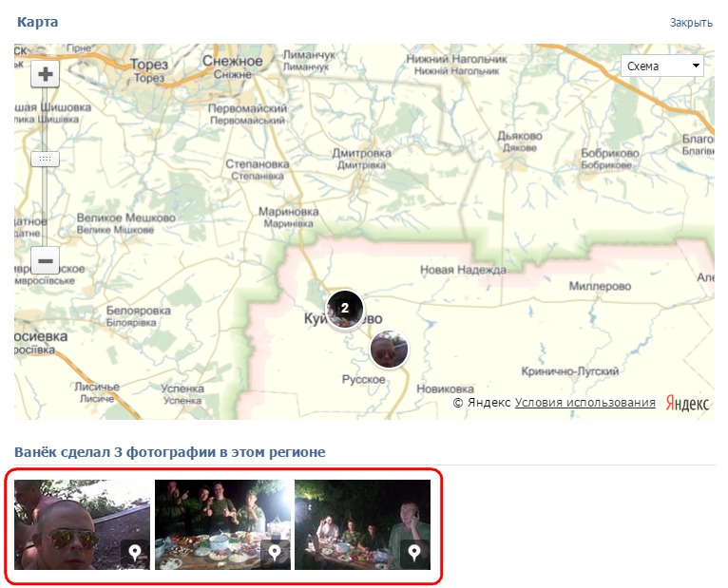Click the Снежное town label on map

pyautogui.click(x=232, y=61)
